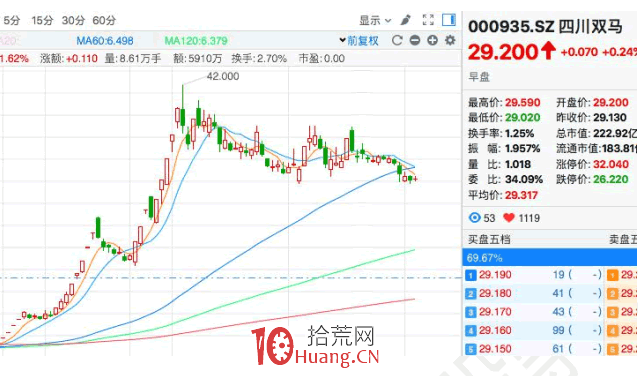Enter fullscreen chart mode icon
The image size is (638, 376).
click(428, 20)
